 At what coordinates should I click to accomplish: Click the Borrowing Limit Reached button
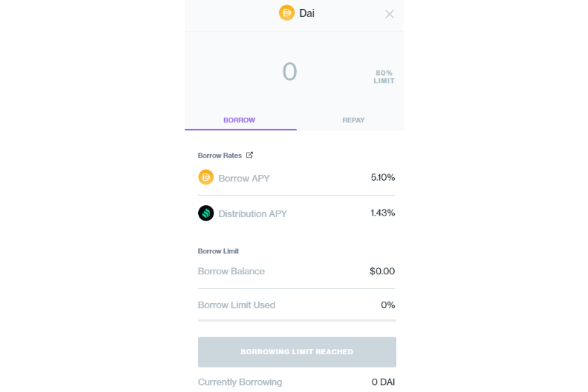[297, 352]
